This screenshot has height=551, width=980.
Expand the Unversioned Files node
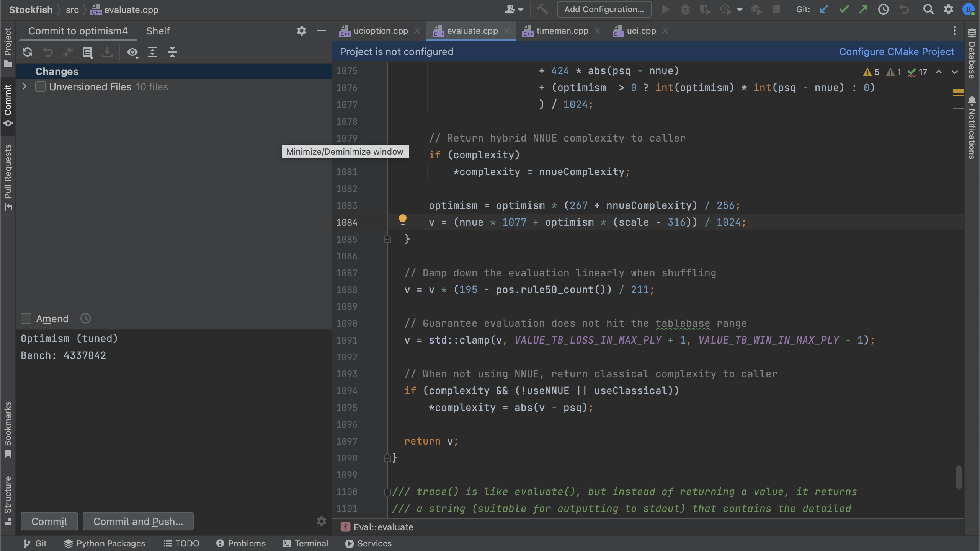tap(24, 86)
